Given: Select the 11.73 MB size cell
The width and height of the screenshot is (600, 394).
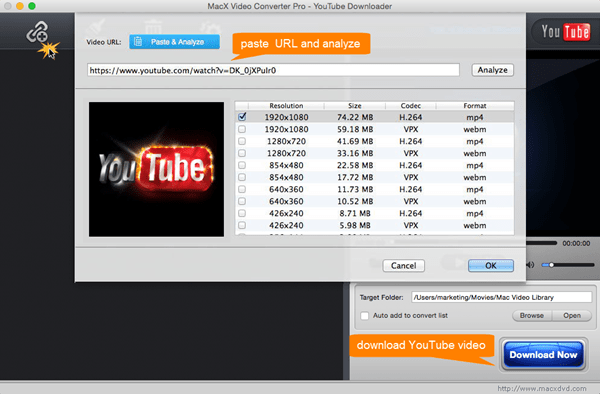Looking at the screenshot, I should pos(355,189).
